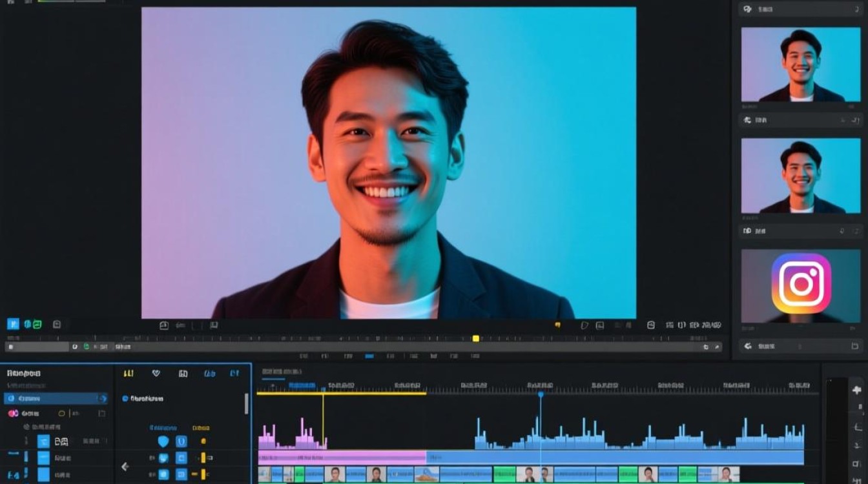This screenshot has width=868, height=484.
Task: Expand the header bar above the top portrait thumbnail
Action: click(801, 9)
